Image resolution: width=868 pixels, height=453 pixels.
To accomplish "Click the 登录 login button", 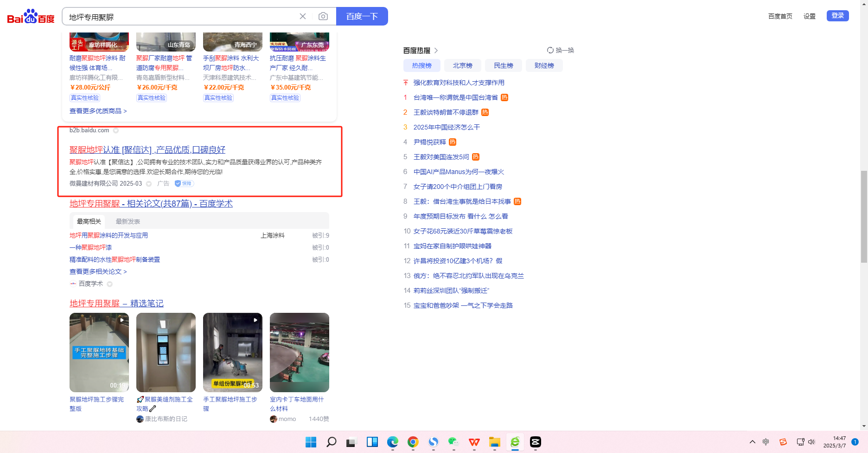I will click(837, 16).
